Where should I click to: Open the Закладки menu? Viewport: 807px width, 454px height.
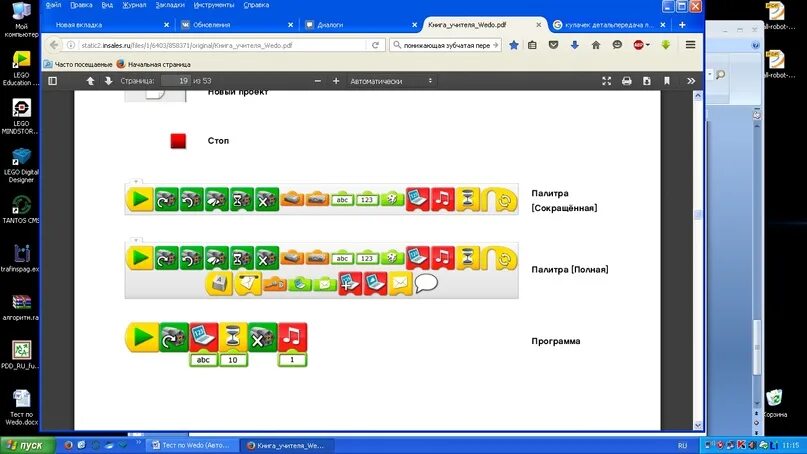click(170, 5)
